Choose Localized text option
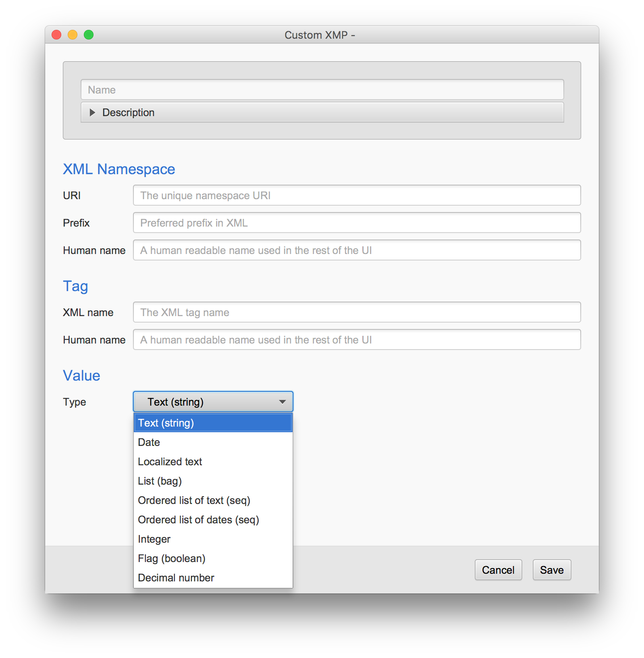The image size is (644, 658). 213,462
